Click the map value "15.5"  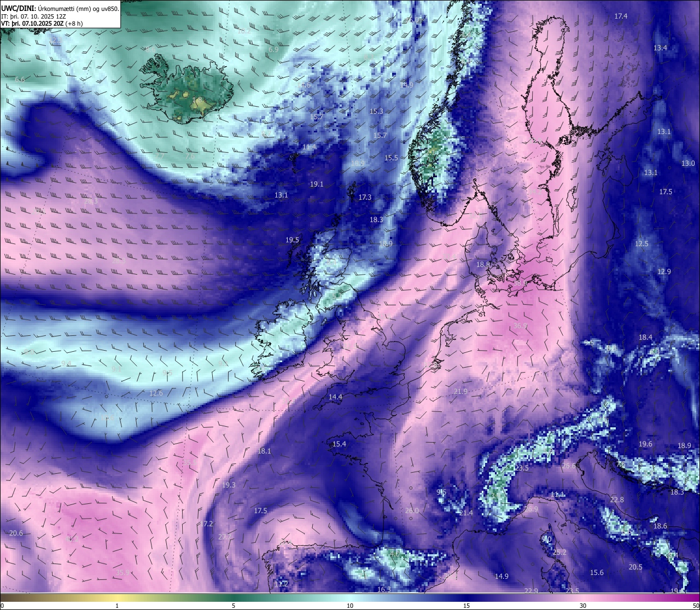(x=391, y=158)
